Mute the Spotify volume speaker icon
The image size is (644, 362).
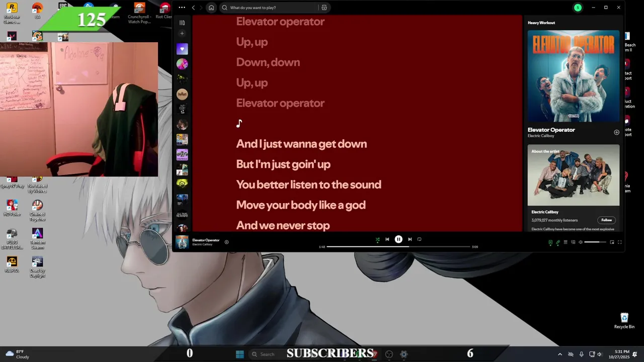pos(580,242)
